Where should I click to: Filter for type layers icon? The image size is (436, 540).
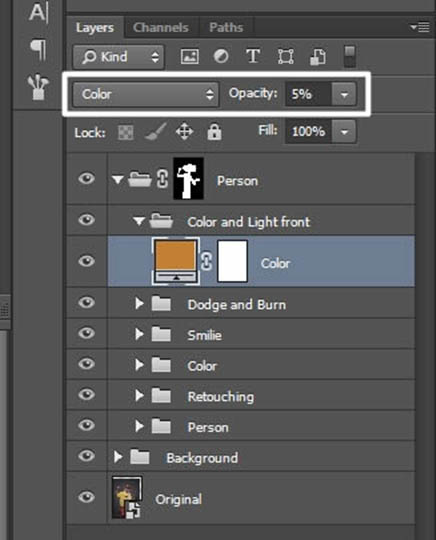[253, 56]
